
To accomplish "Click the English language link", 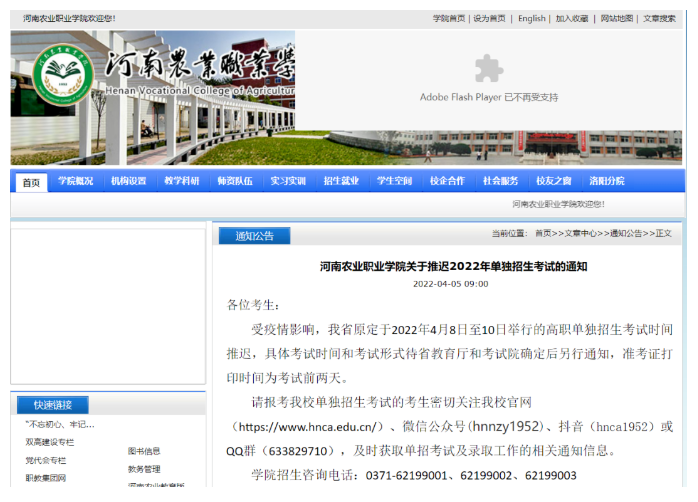I will click(x=531, y=18).
